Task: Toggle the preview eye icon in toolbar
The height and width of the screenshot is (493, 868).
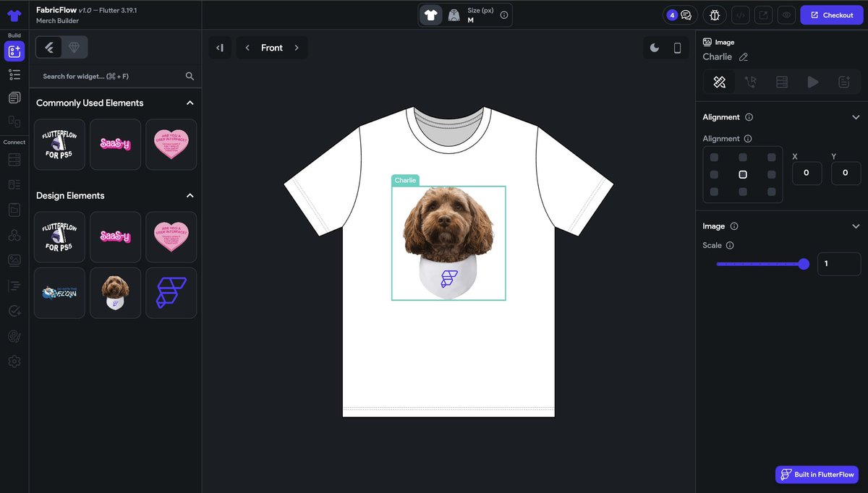Action: [786, 15]
